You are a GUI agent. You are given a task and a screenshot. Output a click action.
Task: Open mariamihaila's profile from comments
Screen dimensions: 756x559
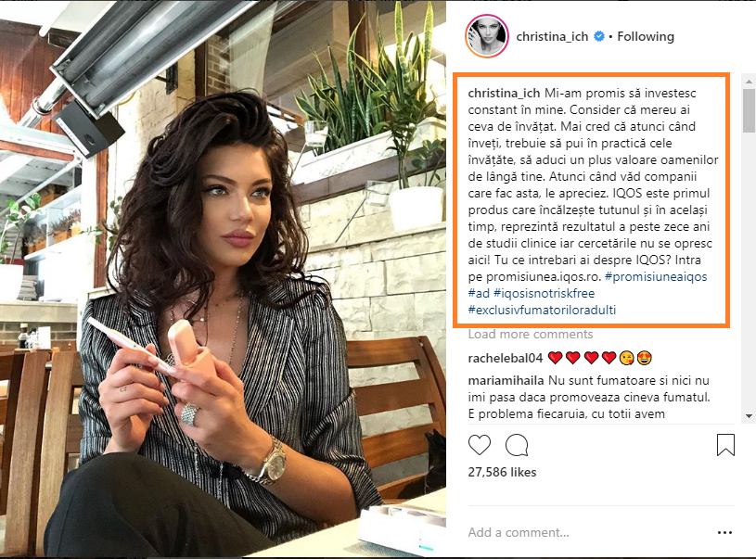tap(506, 381)
